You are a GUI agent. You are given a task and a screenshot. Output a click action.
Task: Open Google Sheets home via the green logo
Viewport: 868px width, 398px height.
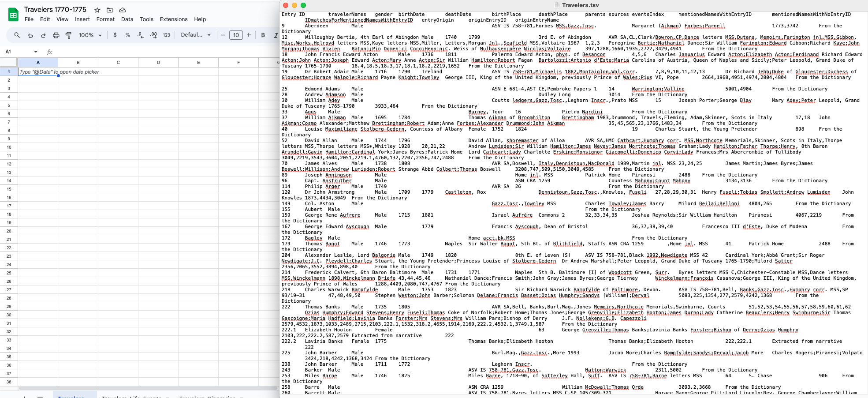coord(13,15)
